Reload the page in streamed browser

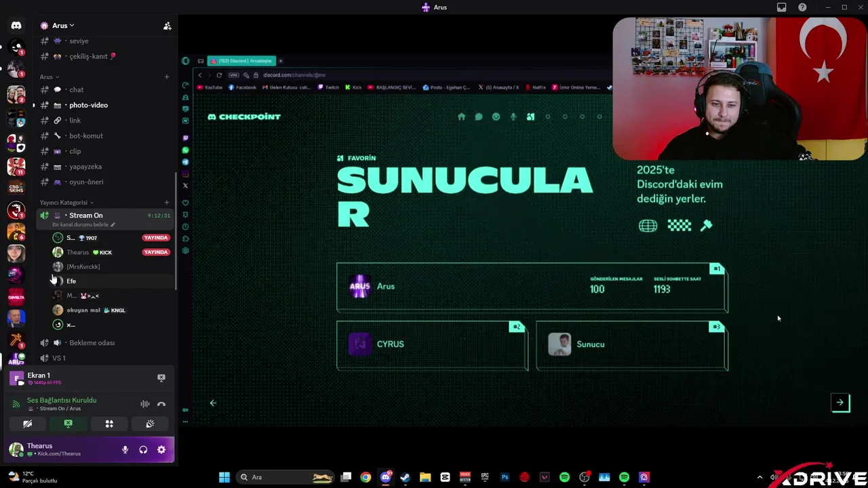[219, 75]
